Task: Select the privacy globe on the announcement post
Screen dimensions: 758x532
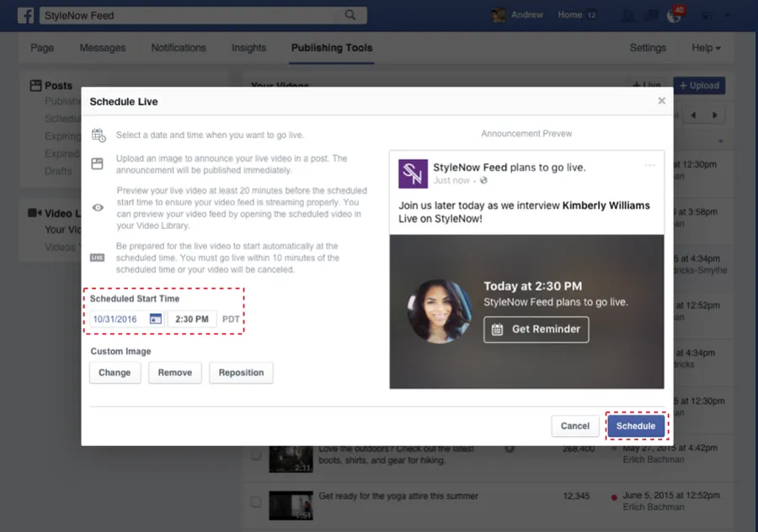Action: coord(482,180)
